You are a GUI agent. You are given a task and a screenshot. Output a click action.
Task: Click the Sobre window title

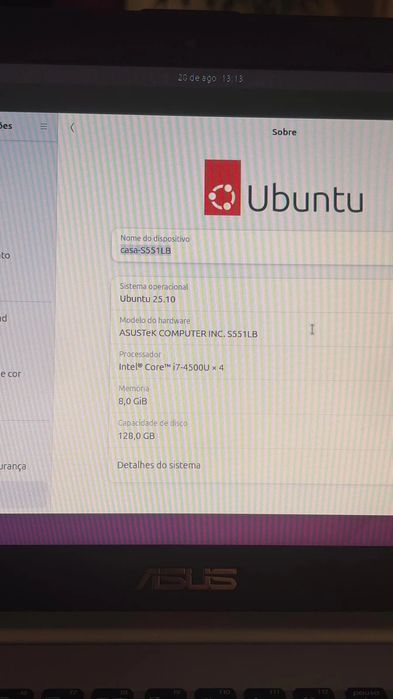(x=284, y=132)
